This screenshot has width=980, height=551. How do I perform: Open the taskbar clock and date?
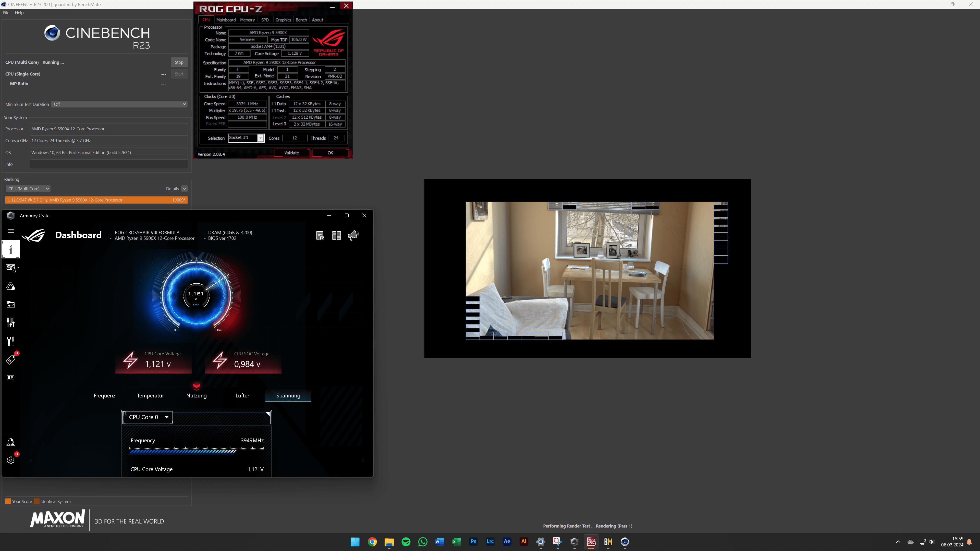coord(952,542)
